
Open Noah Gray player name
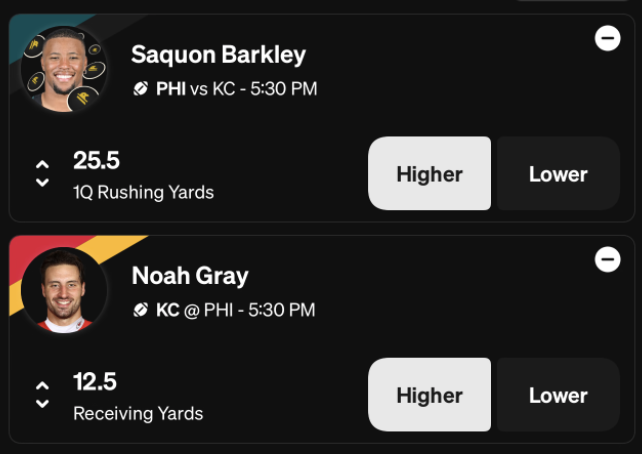(x=190, y=276)
